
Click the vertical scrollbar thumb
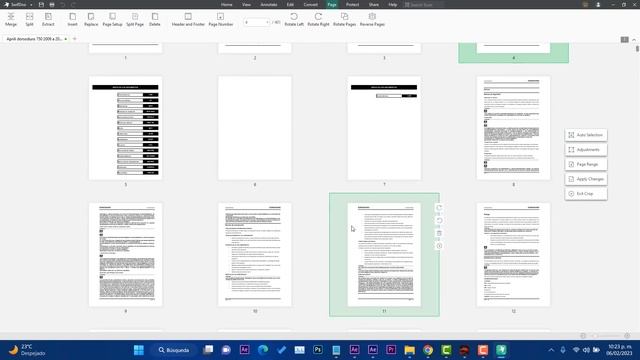click(637, 49)
